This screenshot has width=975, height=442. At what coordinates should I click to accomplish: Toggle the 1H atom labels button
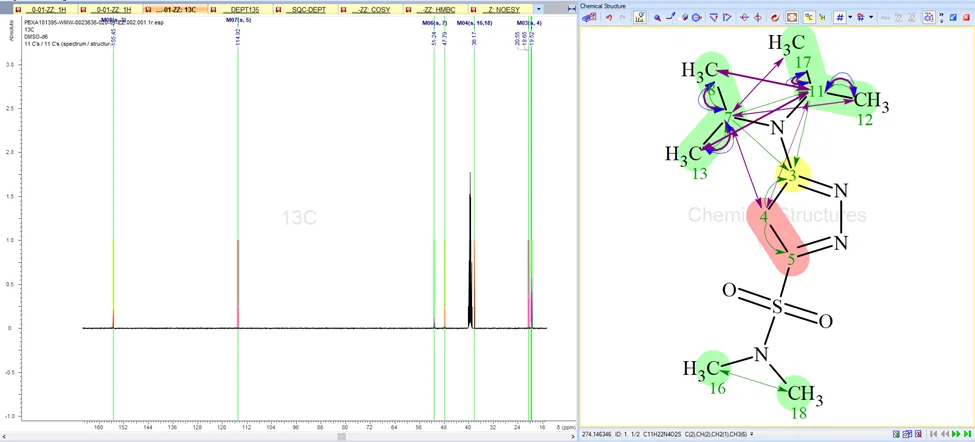822,17
